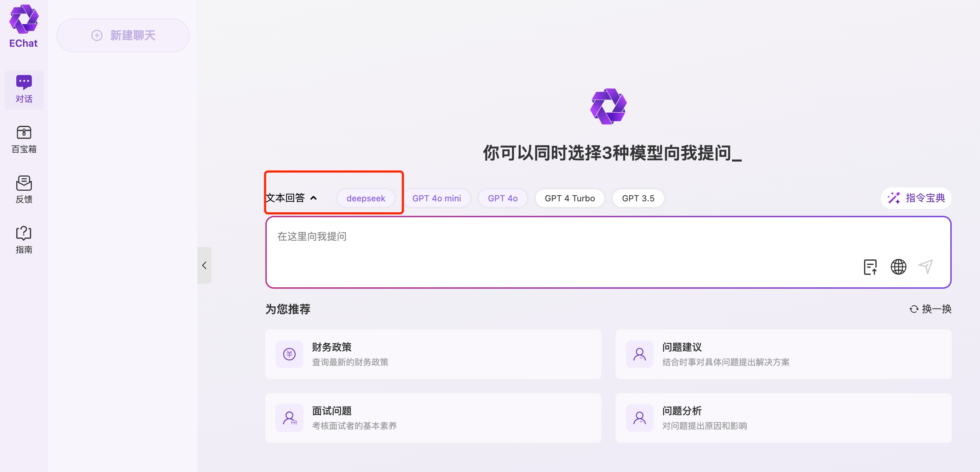Start a new chat with 新建聊天
The width and height of the screenshot is (980, 472).
[123, 35]
